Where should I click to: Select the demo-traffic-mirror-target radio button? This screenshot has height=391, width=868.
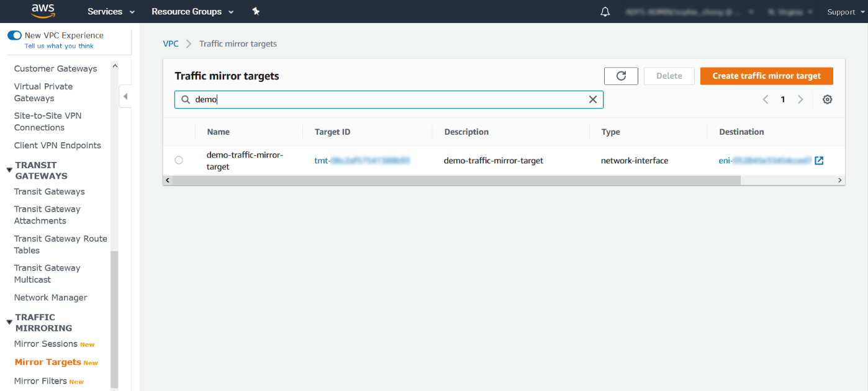click(x=179, y=160)
